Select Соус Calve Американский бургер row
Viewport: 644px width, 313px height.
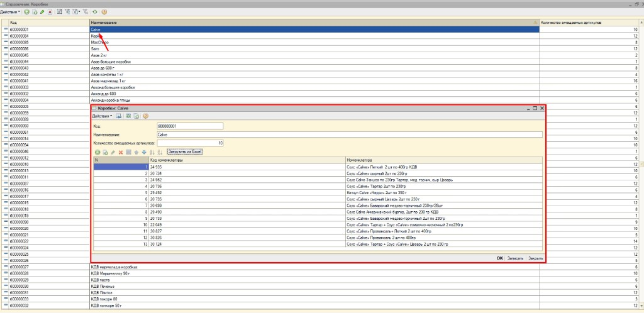318,212
